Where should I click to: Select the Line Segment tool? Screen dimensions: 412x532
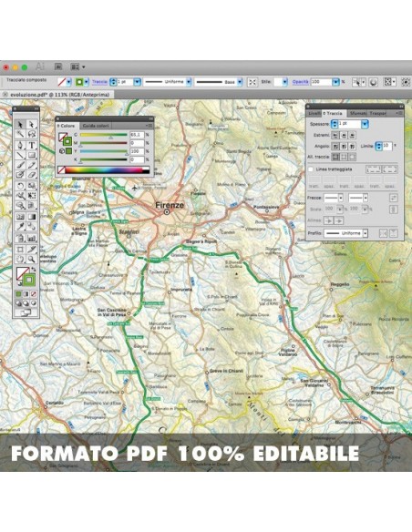[x=20, y=155]
